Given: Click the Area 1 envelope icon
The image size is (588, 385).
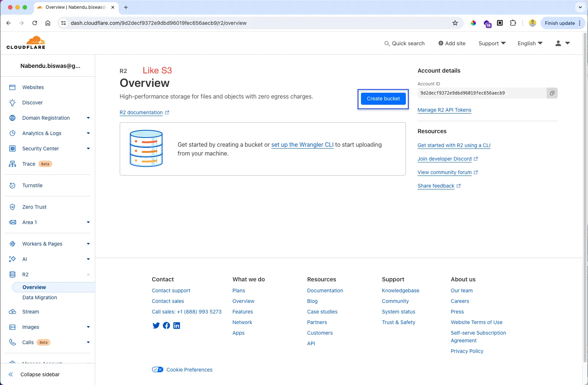Looking at the screenshot, I should 12,222.
